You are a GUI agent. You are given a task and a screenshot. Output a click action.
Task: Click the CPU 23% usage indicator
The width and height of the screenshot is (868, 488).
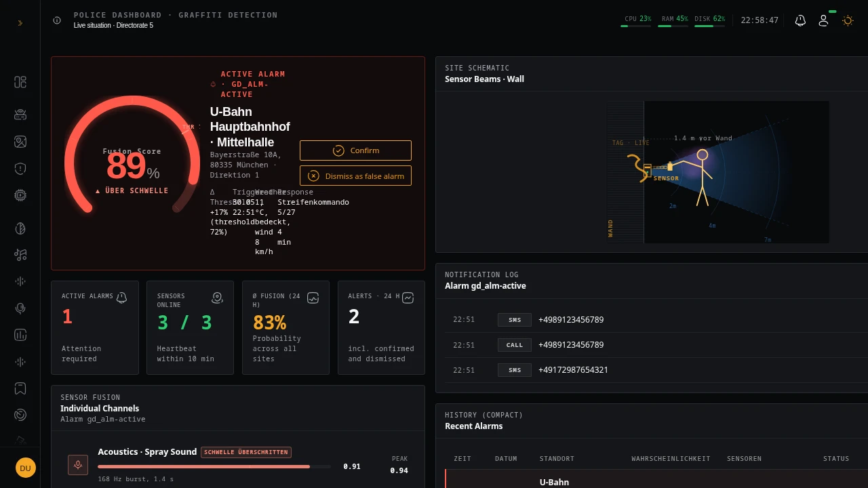tap(636, 21)
